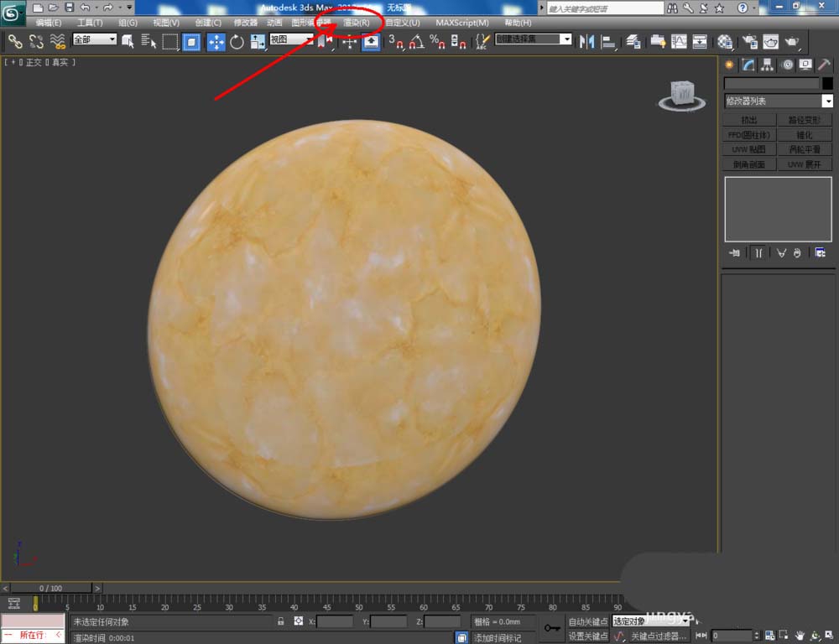
Task: Click the black object color swatch
Action: tap(827, 84)
